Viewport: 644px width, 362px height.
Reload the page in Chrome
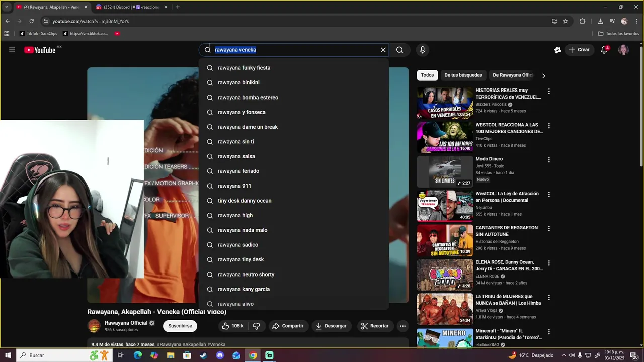click(31, 21)
